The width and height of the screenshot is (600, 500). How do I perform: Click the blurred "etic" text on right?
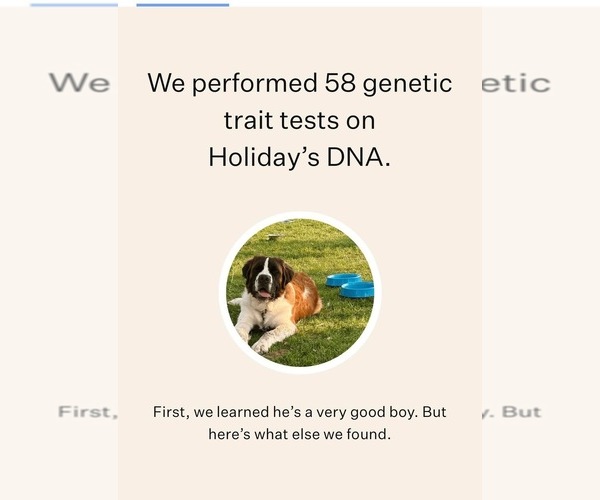pos(516,83)
